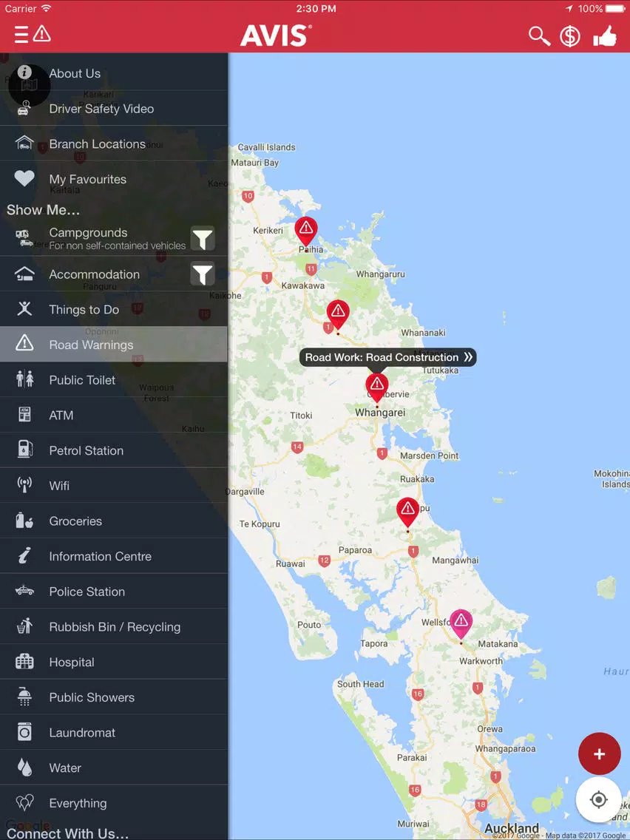Image resolution: width=630 pixels, height=840 pixels.
Task: Click the Water droplets icon
Action: (24, 767)
